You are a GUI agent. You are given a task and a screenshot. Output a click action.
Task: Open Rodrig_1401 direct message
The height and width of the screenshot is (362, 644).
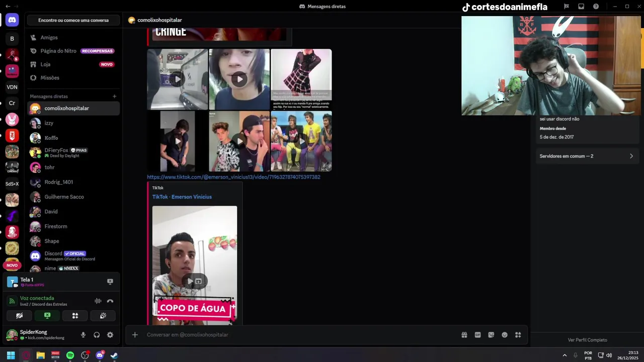74,182
